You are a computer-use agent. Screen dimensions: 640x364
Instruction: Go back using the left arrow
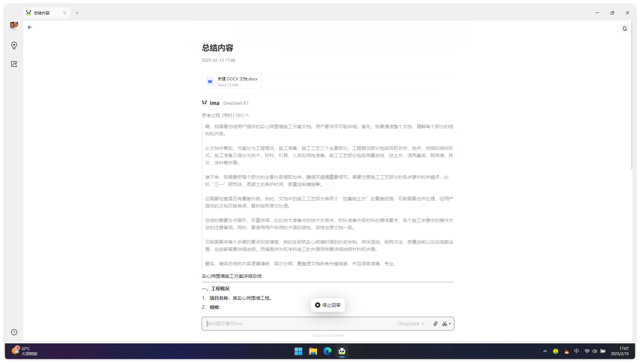tap(30, 27)
